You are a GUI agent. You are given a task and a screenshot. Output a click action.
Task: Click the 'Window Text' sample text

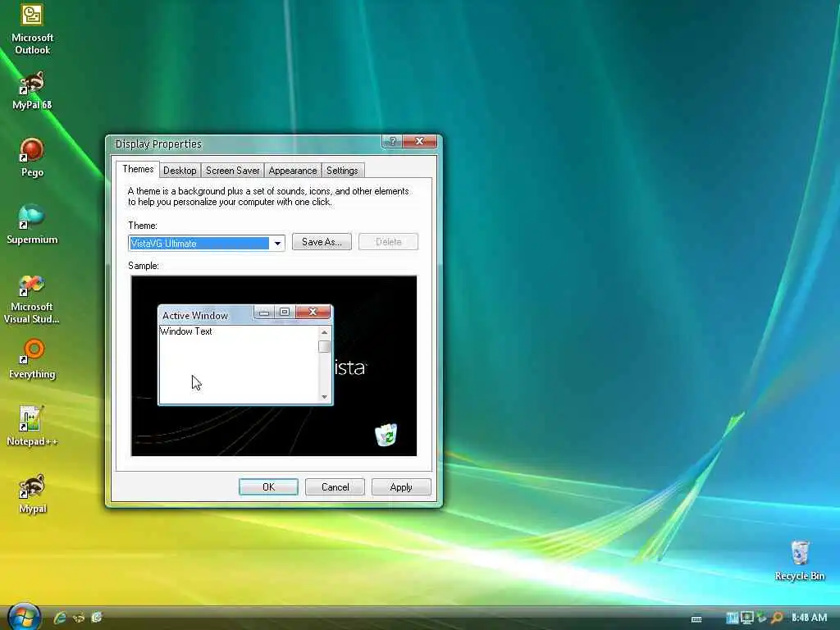coord(186,331)
